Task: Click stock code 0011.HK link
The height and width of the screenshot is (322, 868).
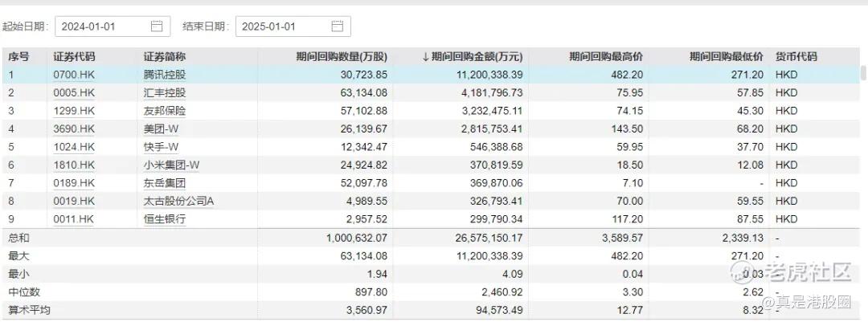Action: tap(74, 218)
